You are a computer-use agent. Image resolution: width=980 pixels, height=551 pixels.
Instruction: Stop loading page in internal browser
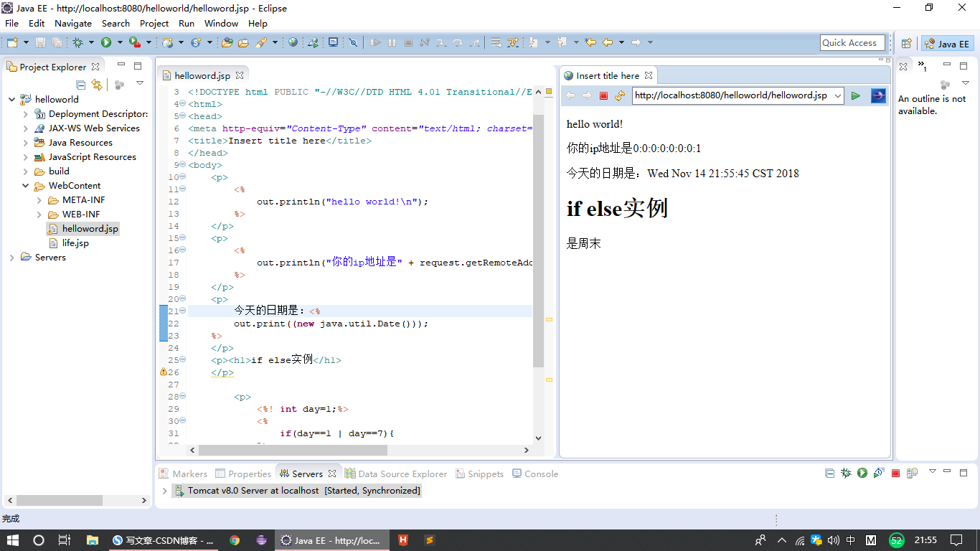pos(603,95)
